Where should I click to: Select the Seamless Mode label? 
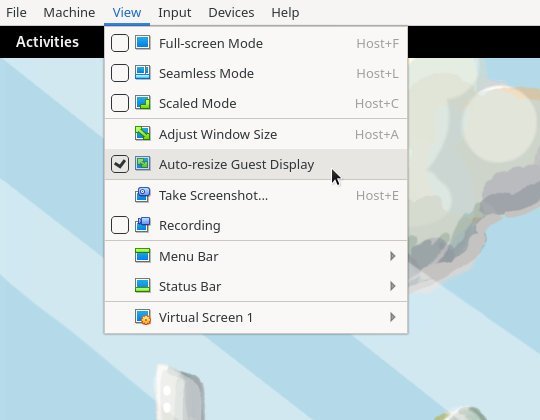tap(206, 73)
